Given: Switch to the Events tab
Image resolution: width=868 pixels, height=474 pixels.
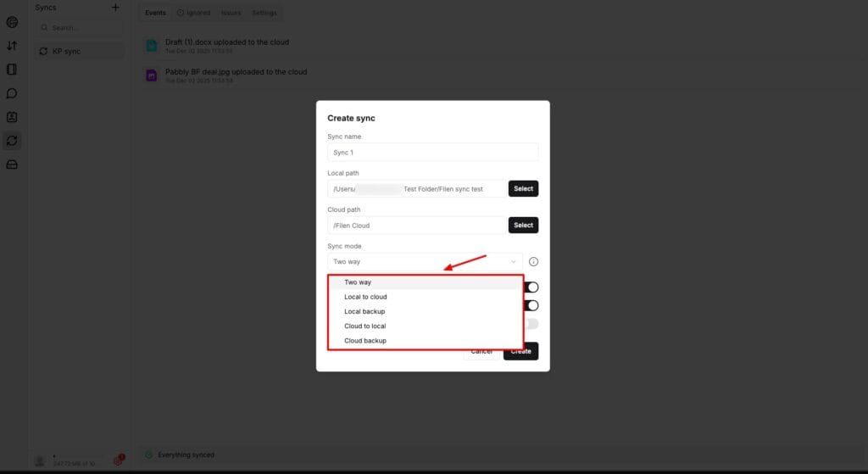Looking at the screenshot, I should point(156,13).
